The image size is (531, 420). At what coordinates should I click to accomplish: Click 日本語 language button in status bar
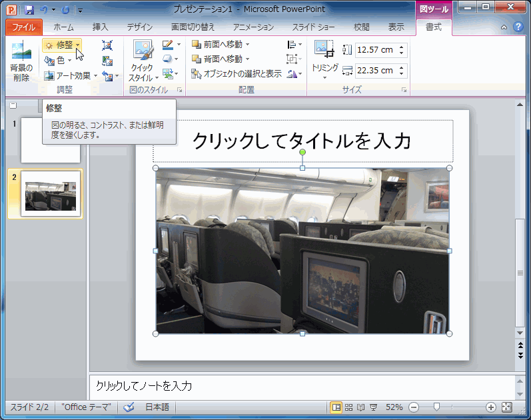157,407
